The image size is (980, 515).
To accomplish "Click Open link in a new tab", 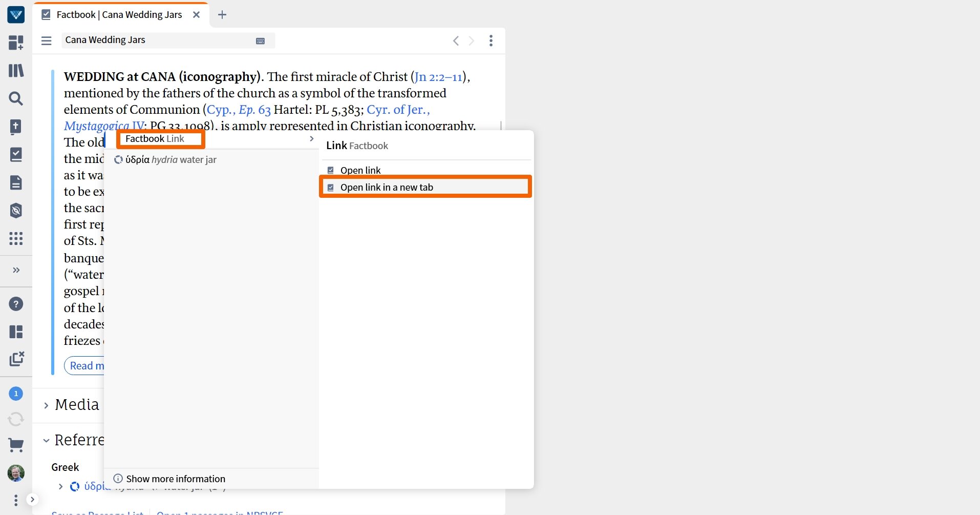I will (426, 187).
